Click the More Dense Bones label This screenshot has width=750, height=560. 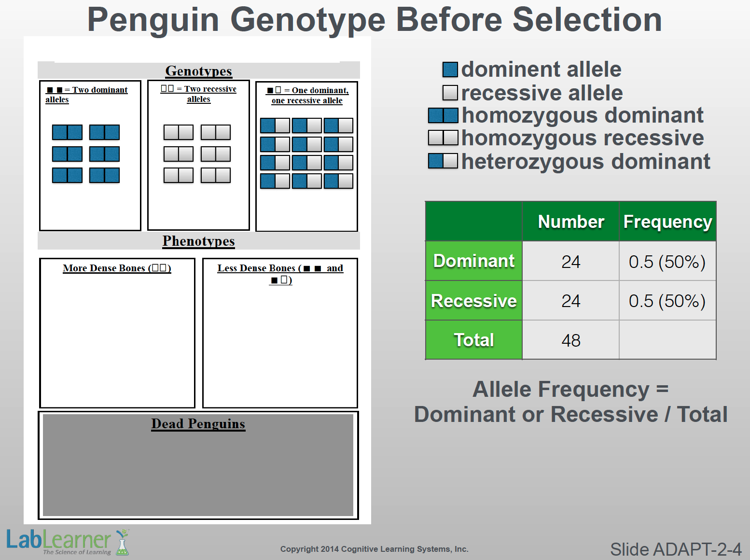click(x=117, y=268)
